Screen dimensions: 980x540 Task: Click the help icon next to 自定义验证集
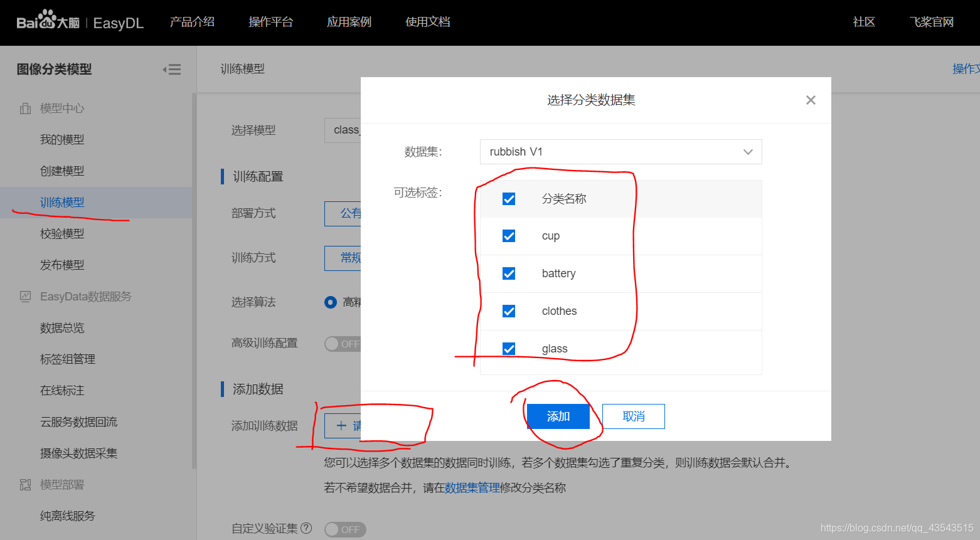coord(306,528)
